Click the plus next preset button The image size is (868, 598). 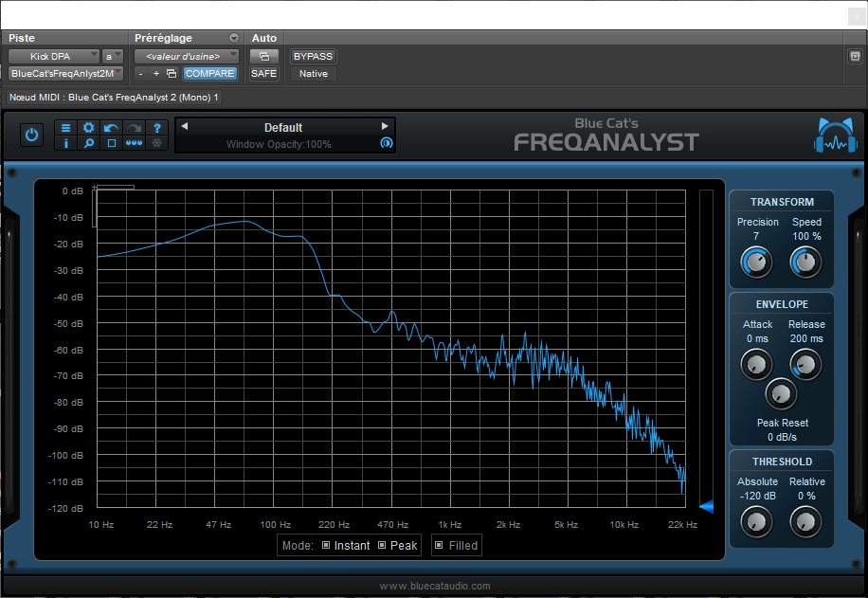[156, 74]
